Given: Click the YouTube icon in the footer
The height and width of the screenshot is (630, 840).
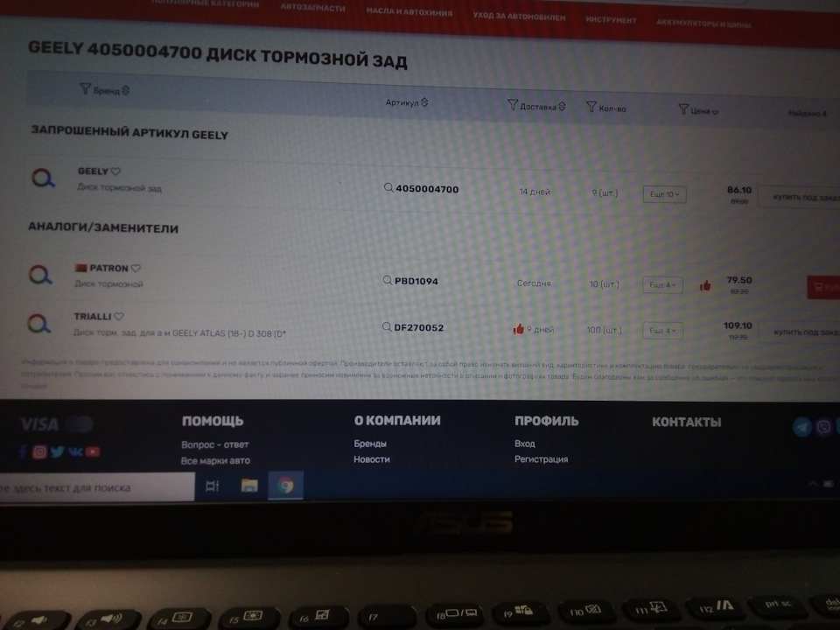Looking at the screenshot, I should (x=93, y=451).
